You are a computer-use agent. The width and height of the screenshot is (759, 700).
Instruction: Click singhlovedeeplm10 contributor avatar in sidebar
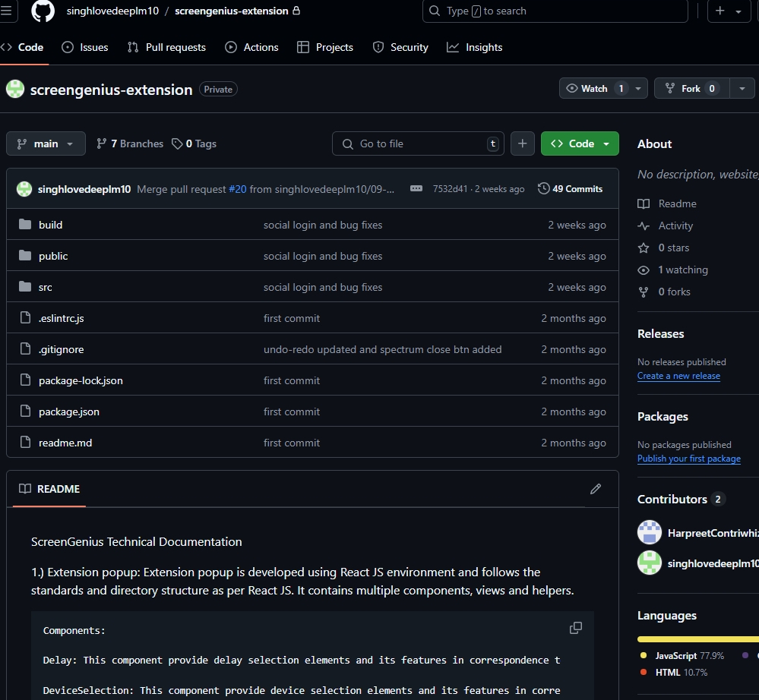click(x=650, y=563)
